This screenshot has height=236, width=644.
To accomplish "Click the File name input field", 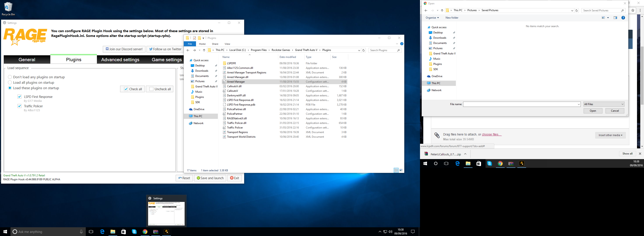I will (520, 104).
